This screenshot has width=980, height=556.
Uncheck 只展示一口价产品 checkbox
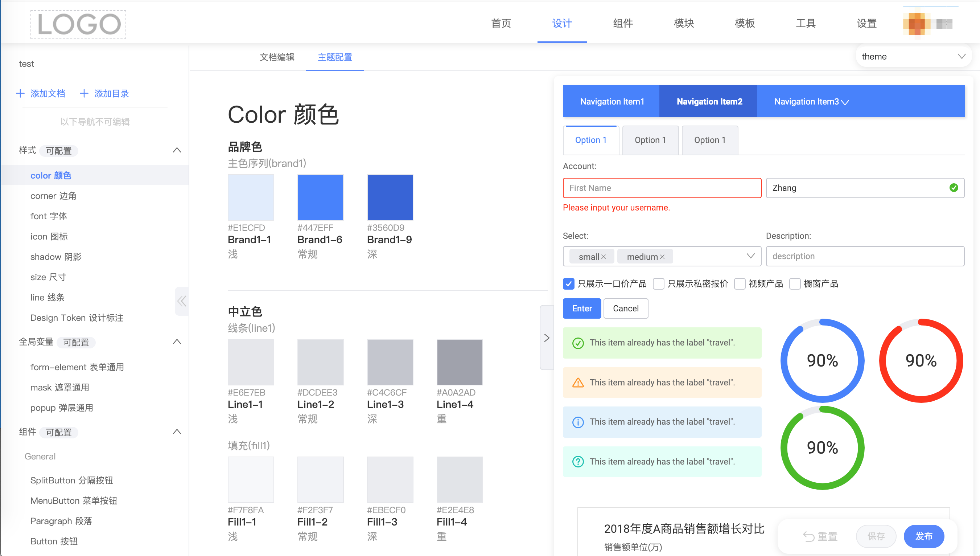click(568, 284)
